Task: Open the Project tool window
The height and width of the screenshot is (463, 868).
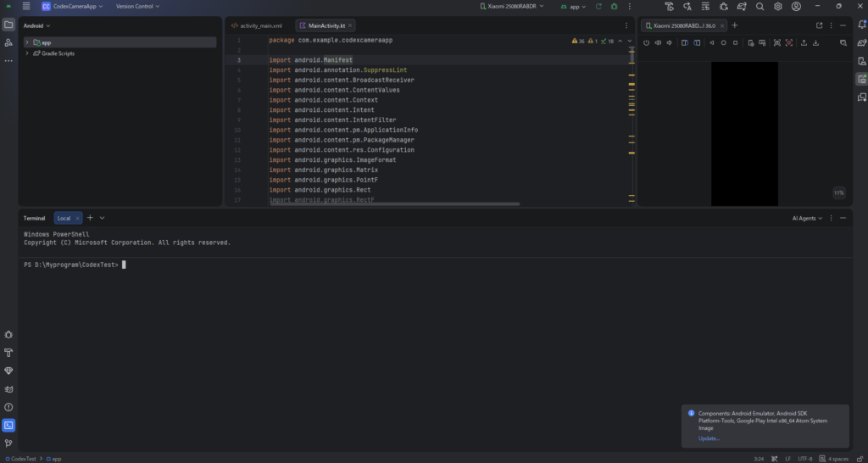Action: coord(8,25)
